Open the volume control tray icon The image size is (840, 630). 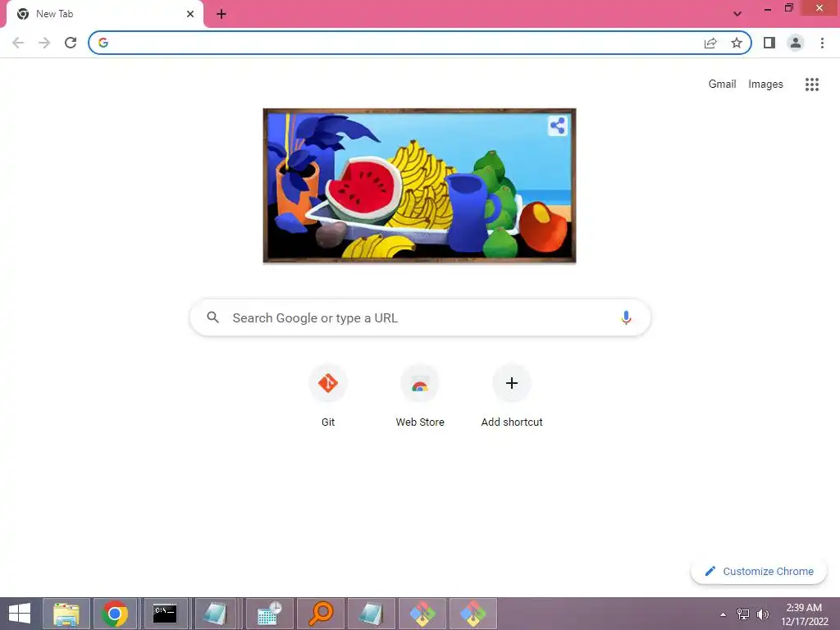763,614
